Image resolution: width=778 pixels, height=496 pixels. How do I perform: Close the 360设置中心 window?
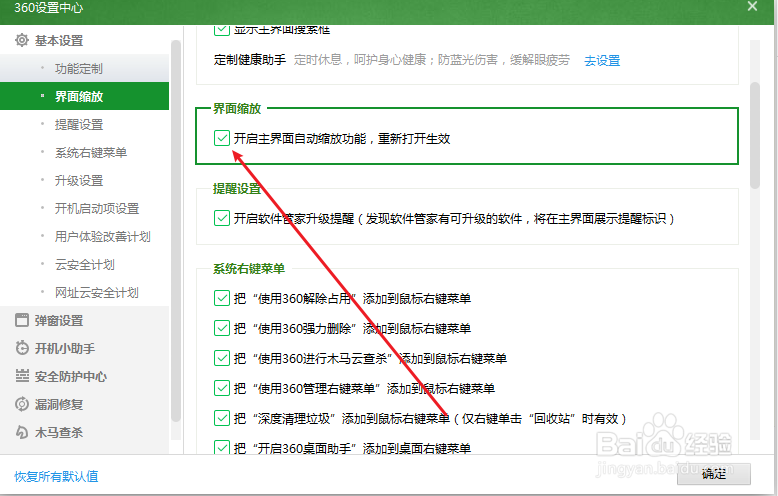[x=752, y=6]
